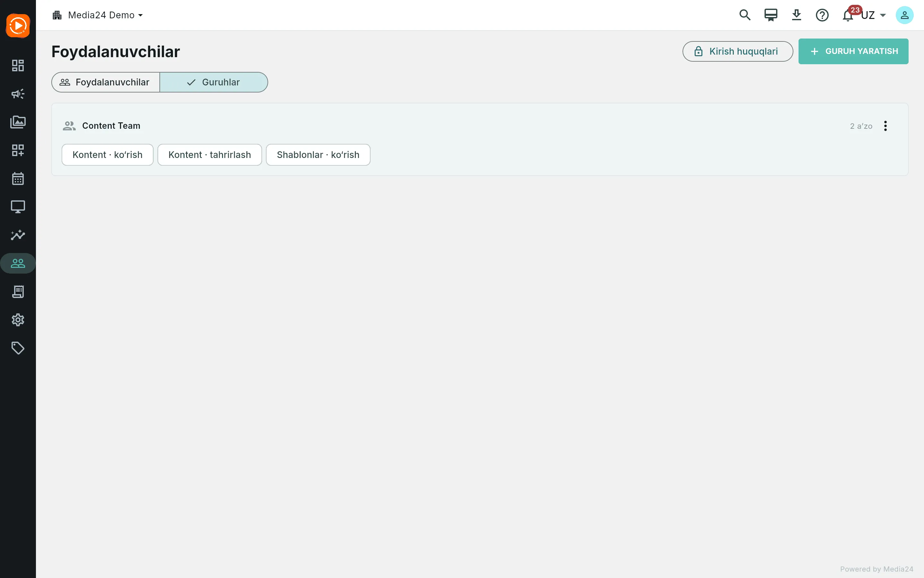Open Content Team three-dot menu
The image size is (924, 578).
tap(886, 126)
